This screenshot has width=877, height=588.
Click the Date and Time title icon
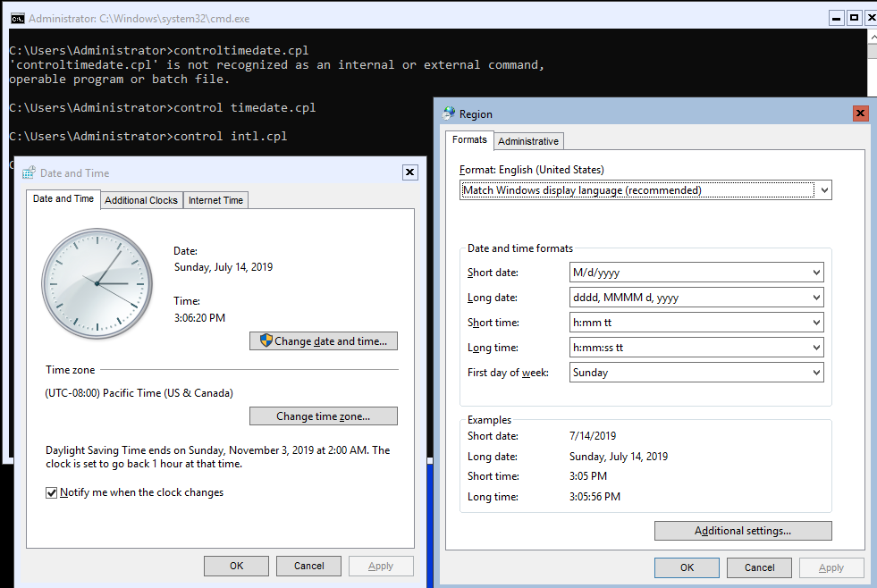[29, 172]
